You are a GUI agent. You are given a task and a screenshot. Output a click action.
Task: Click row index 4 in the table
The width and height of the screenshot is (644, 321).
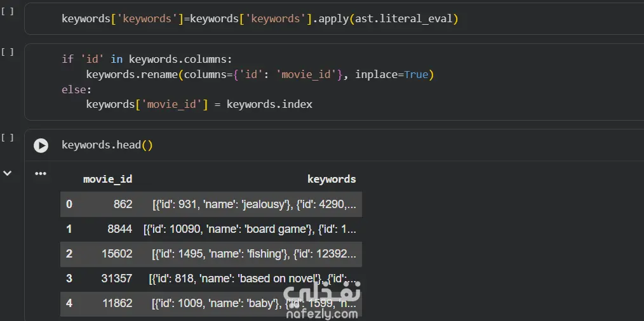[x=69, y=303]
